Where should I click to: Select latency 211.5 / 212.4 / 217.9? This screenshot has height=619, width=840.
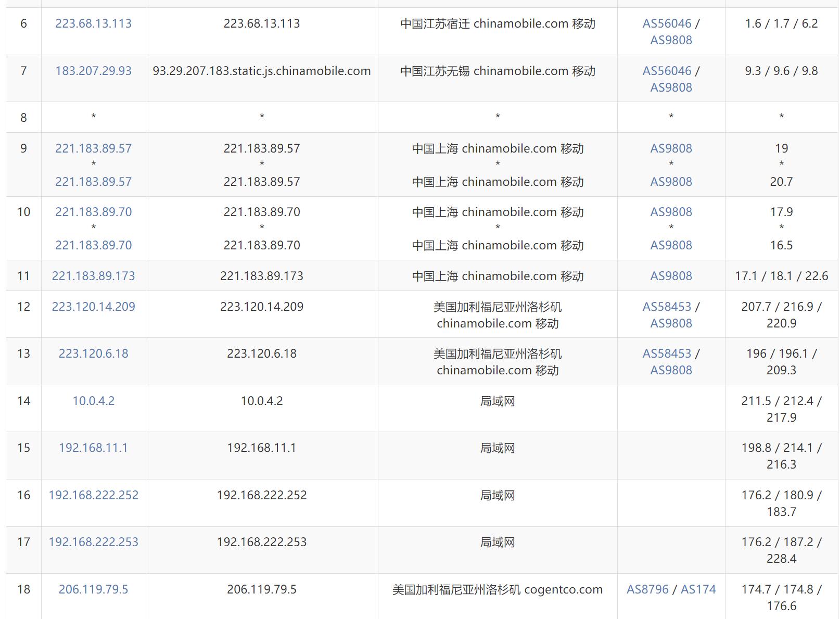point(781,409)
